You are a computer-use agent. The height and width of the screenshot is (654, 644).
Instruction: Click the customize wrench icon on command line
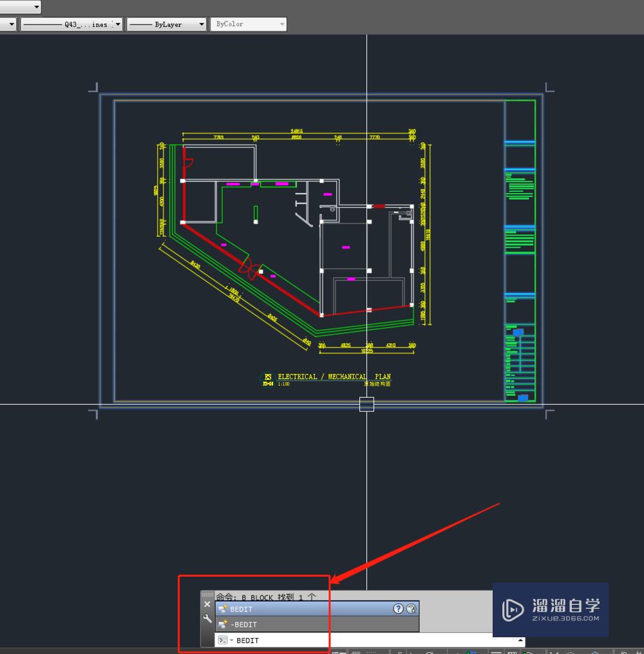coord(207,618)
